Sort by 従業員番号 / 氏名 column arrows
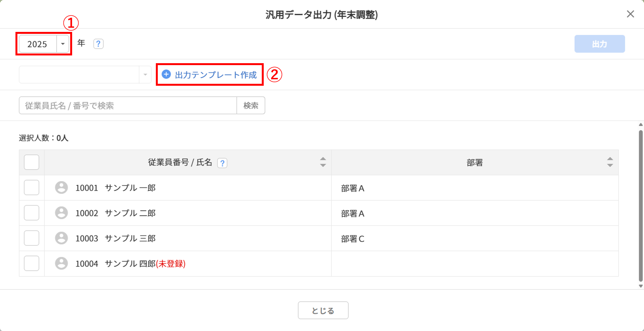This screenshot has width=644, height=331. pyautogui.click(x=323, y=162)
